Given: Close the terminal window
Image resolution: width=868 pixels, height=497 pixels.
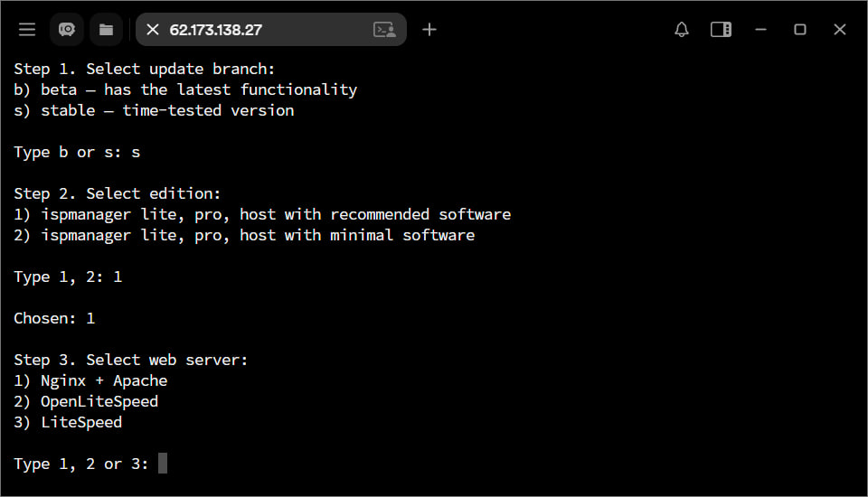Looking at the screenshot, I should [840, 30].
